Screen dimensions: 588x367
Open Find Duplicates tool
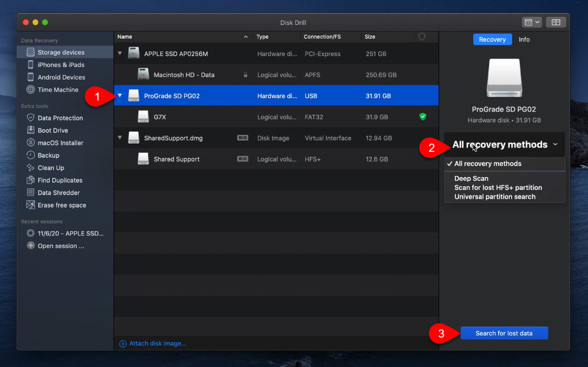(59, 180)
